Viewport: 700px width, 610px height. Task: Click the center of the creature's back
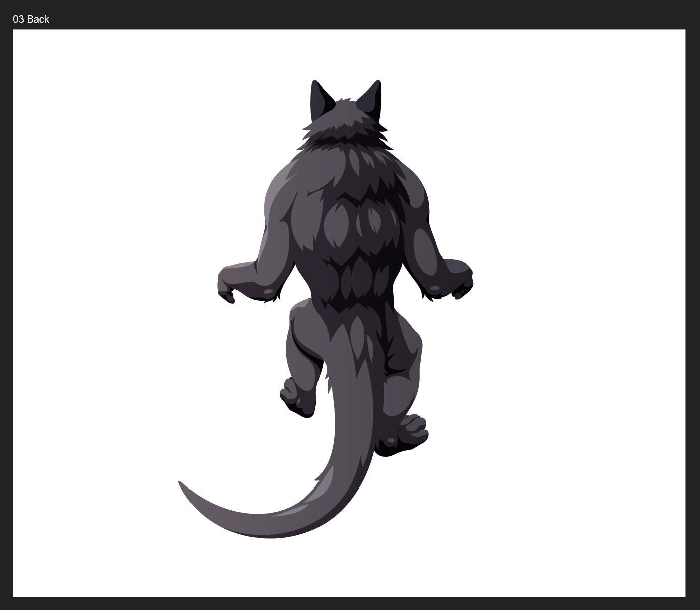pyautogui.click(x=348, y=237)
